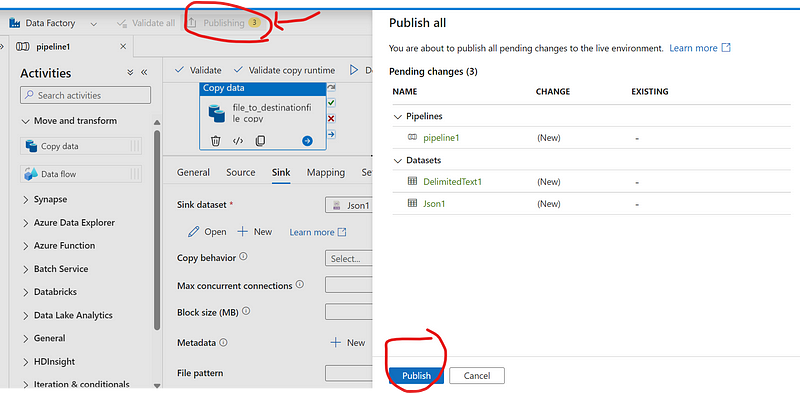Screen dimensions: 800x394
Task: Click Data Factory factory icon
Action: (x=15, y=23)
